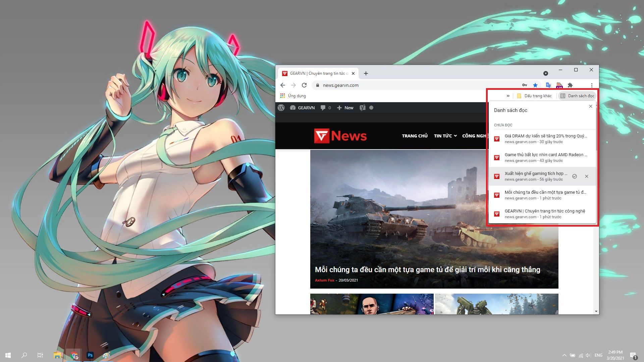The width and height of the screenshot is (644, 362).
Task: Open Windows taskbar search
Action: [x=24, y=355]
